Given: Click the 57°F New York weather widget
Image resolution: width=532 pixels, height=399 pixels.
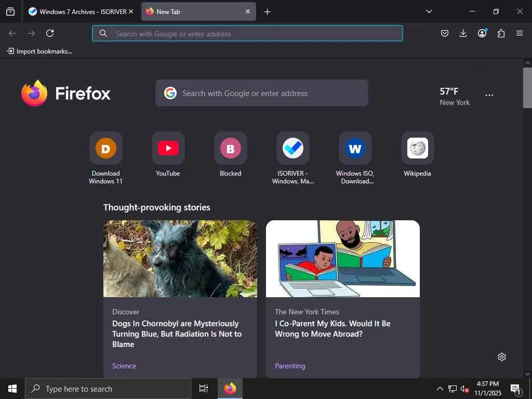Looking at the screenshot, I should coord(455,96).
